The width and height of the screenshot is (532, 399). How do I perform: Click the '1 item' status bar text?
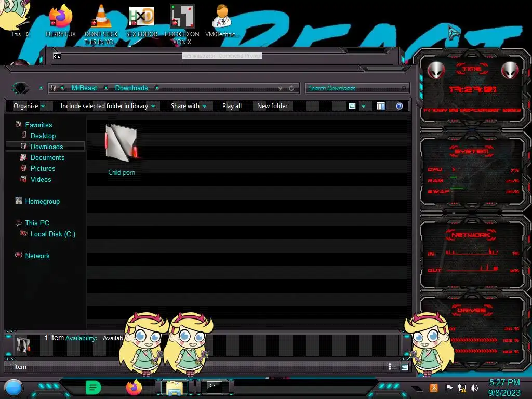point(18,367)
